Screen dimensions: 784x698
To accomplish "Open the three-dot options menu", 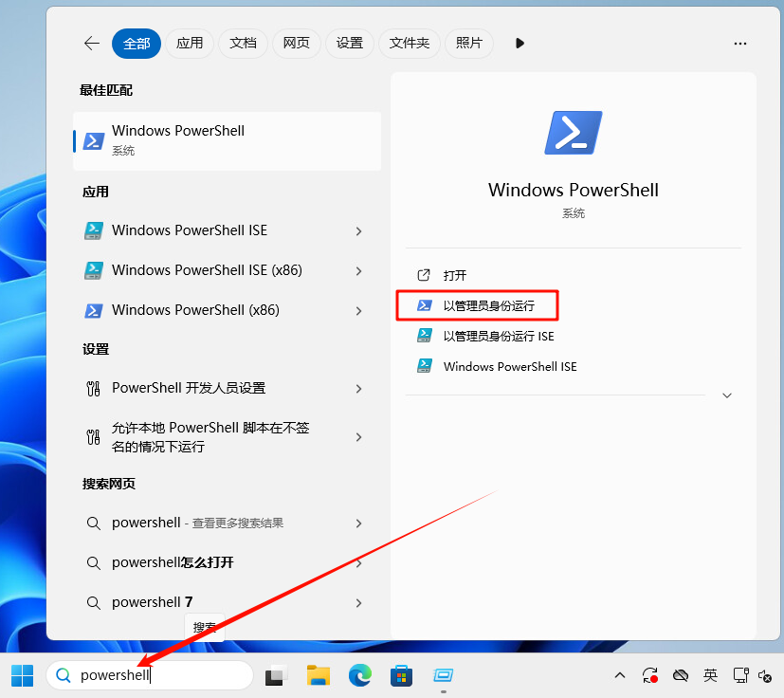I will 740,43.
